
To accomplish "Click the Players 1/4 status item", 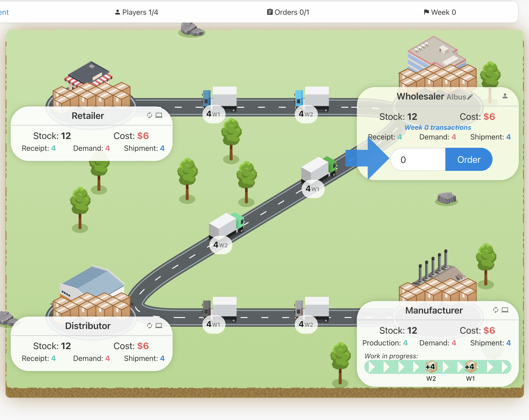I will tap(136, 12).
